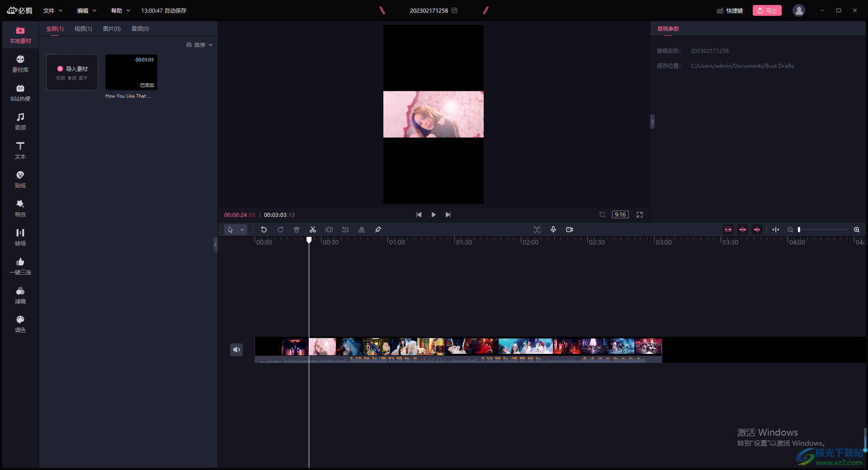Viewport: 868px width, 470px height.
Task: Click the redo arrow in timeline toolbar
Action: [280, 230]
